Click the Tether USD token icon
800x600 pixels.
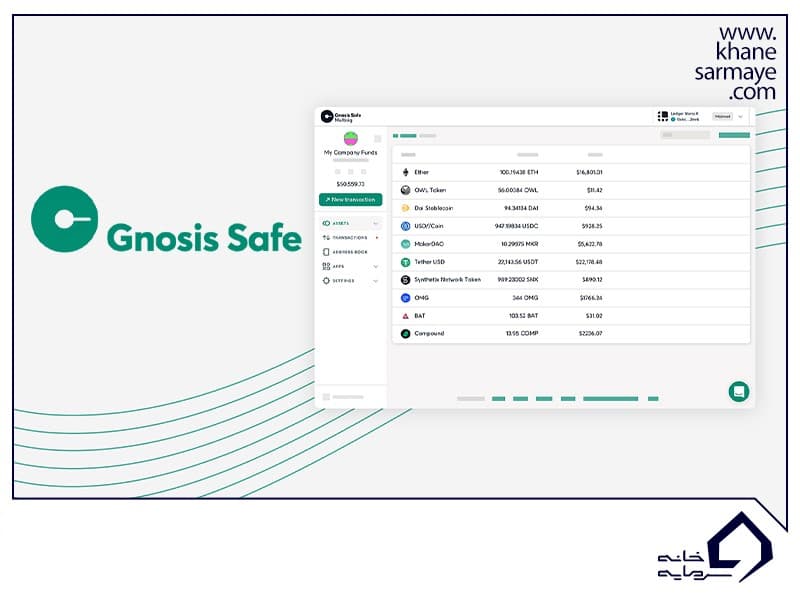point(406,262)
